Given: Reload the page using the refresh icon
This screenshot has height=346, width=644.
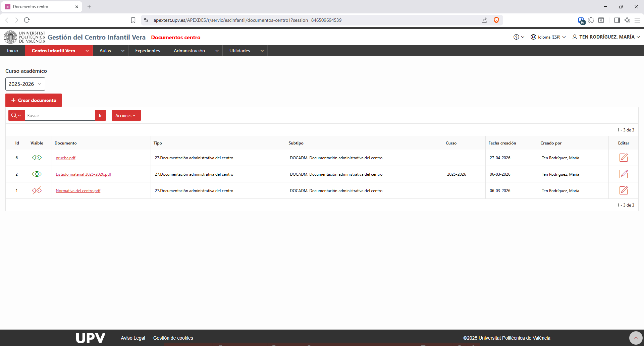Looking at the screenshot, I should (x=27, y=20).
